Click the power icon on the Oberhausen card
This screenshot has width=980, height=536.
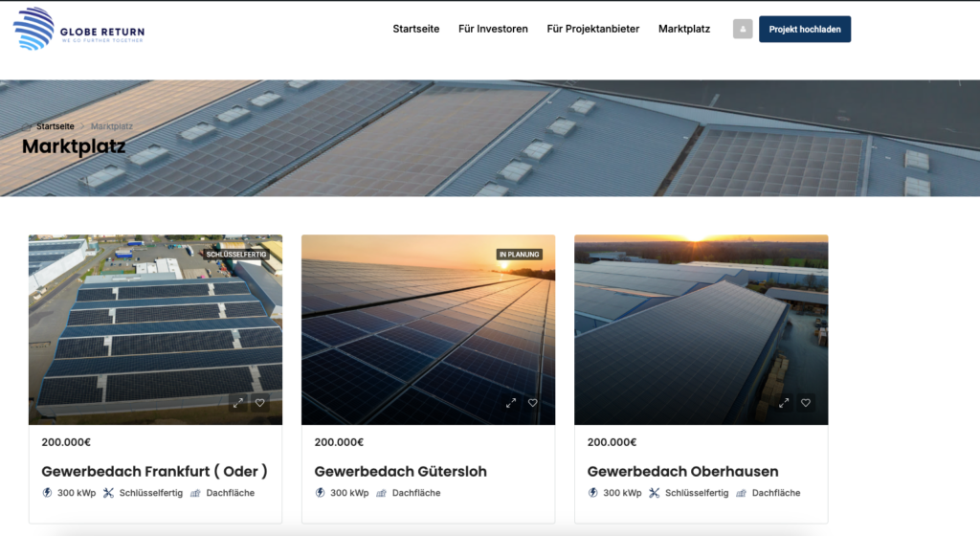(592, 492)
